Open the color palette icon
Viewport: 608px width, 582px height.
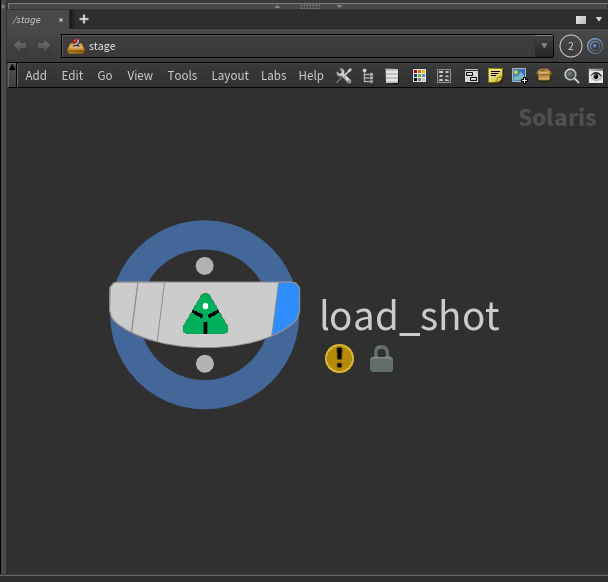pos(419,76)
